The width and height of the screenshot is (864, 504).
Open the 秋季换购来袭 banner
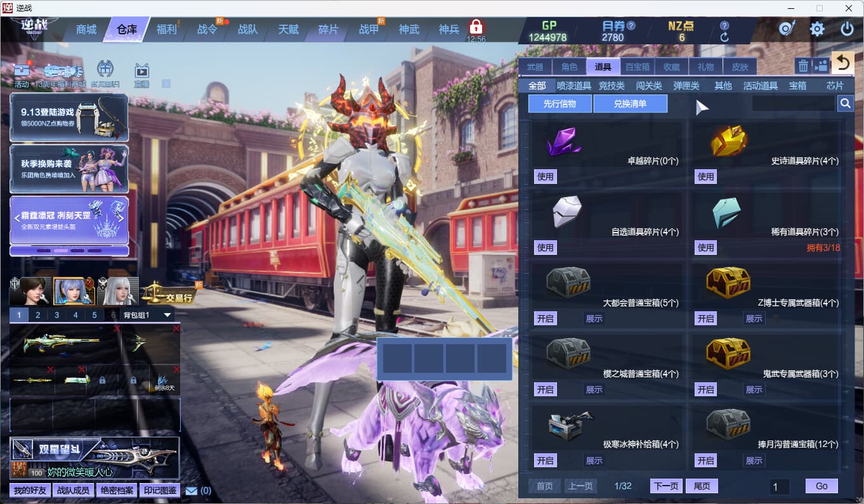tap(69, 169)
